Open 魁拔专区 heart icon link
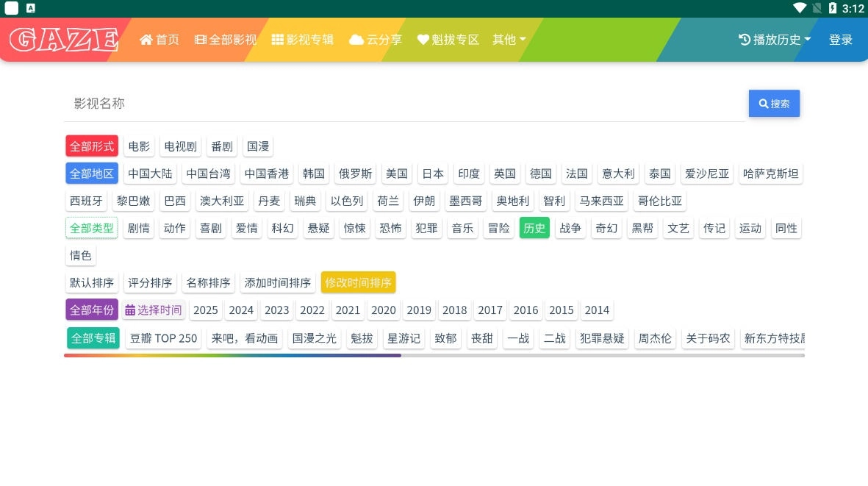The width and height of the screenshot is (868, 486). point(448,40)
